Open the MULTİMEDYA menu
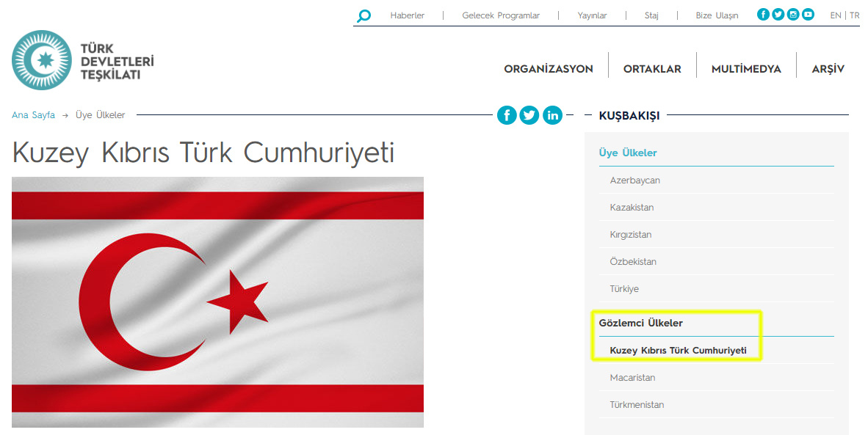The height and width of the screenshot is (435, 868). pyautogui.click(x=746, y=69)
